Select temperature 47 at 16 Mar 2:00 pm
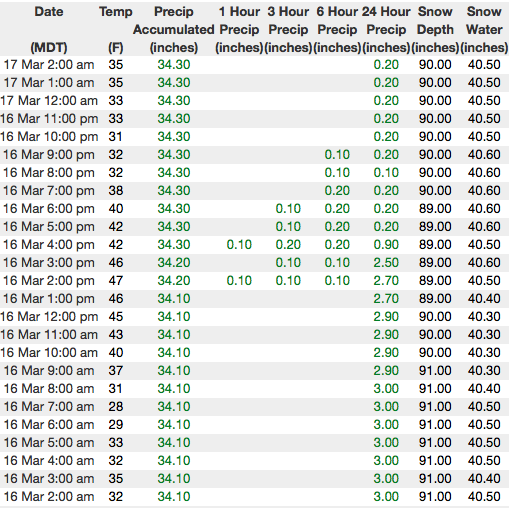This screenshot has height=508, width=509. (x=116, y=281)
